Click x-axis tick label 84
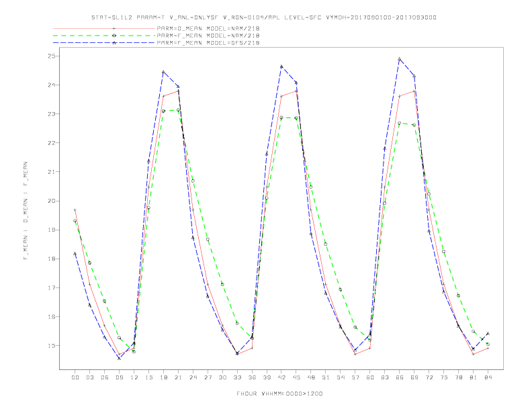532x411 pixels. (488, 377)
